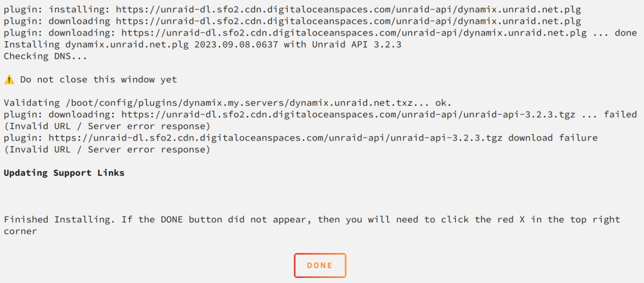Click the first 'Invalid URL / Server error response' message

click(107, 126)
